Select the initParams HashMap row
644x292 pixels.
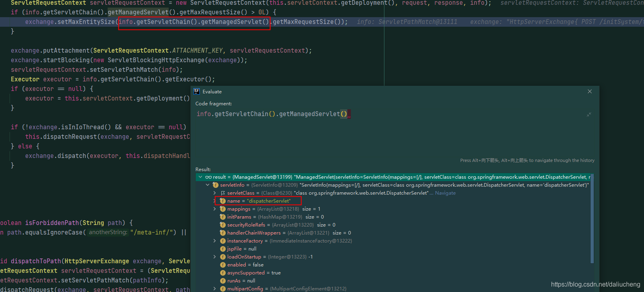point(393,217)
